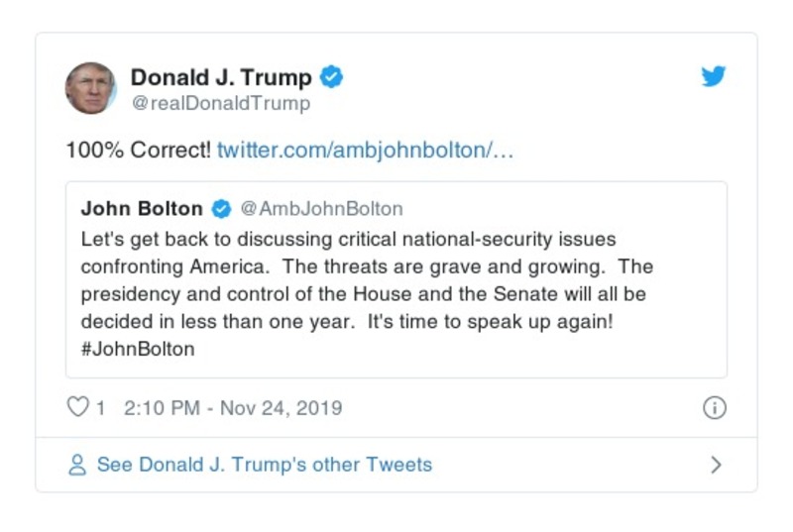Follow the twitter.com/ambjohnbolton link
793x532 pixels.
pos(365,151)
